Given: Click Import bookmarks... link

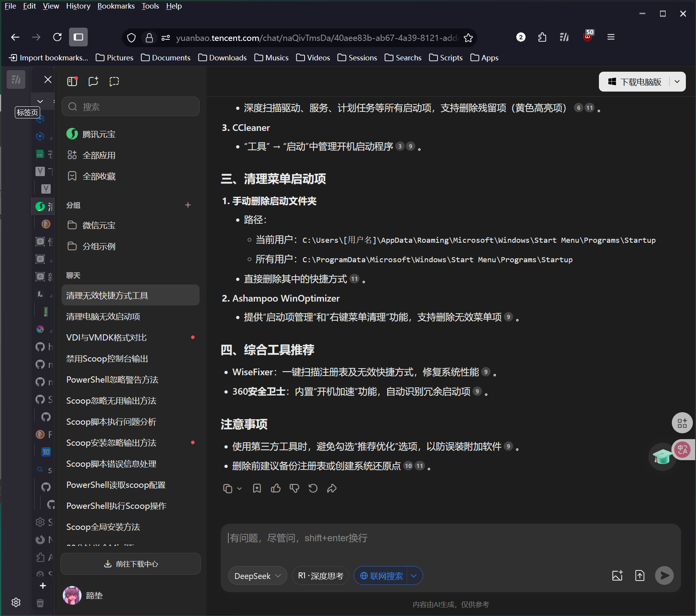Looking at the screenshot, I should click(49, 58).
